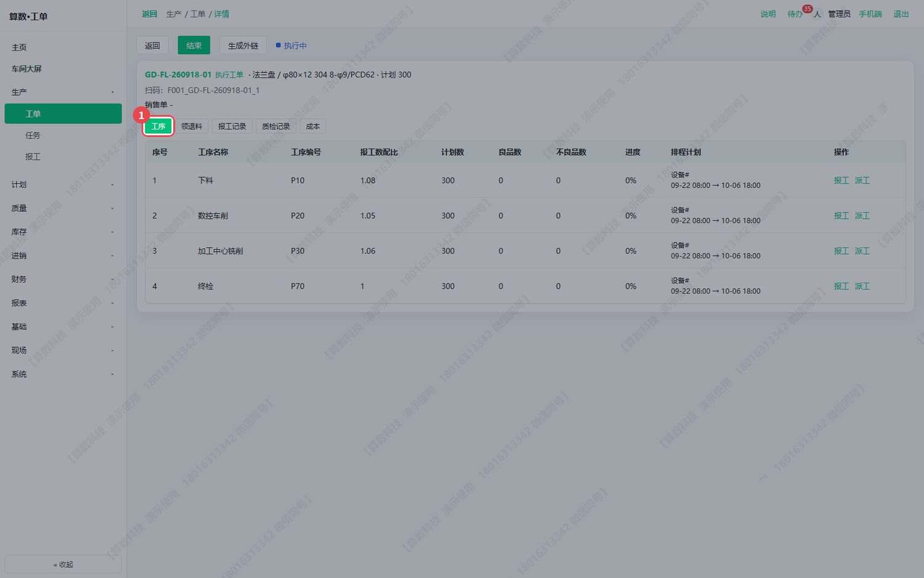Open work order link GD-FL-260918-01
Screen dimensions: 924x578
click(178, 75)
